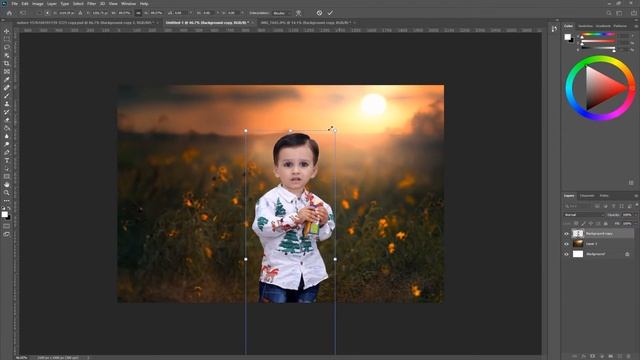Viewport: 640px width, 360px height.
Task: Select the Hand tool
Action: point(7,184)
